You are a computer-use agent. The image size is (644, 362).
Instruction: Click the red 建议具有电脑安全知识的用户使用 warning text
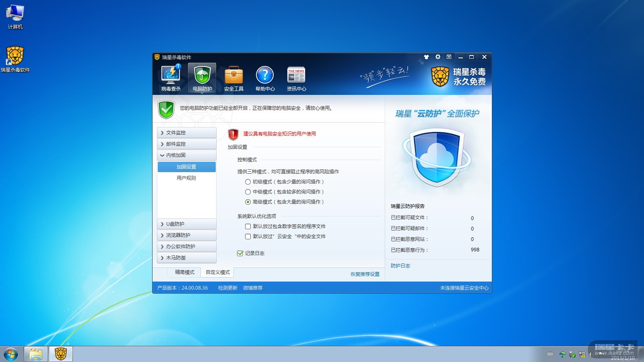[x=280, y=134]
